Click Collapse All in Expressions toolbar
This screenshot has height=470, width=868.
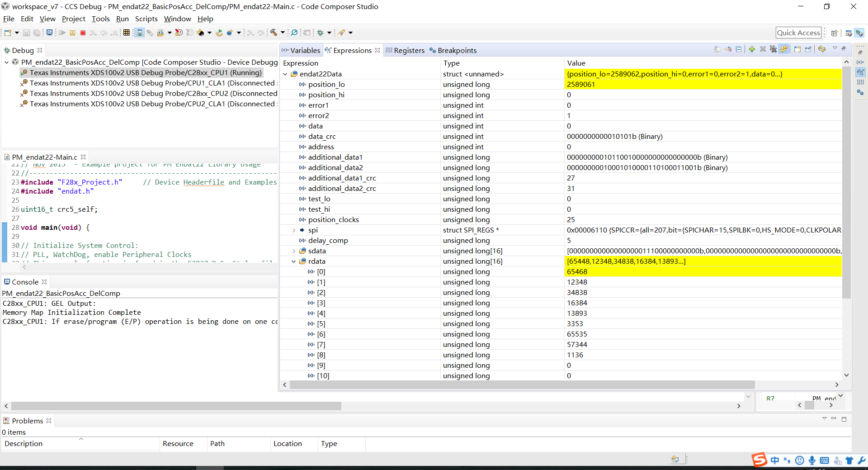739,49
